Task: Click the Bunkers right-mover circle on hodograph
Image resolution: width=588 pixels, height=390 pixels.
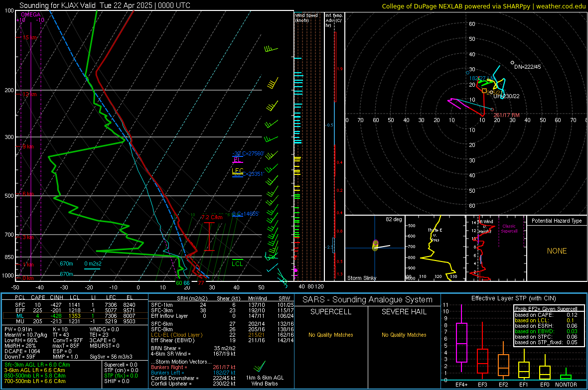Action: click(x=492, y=110)
